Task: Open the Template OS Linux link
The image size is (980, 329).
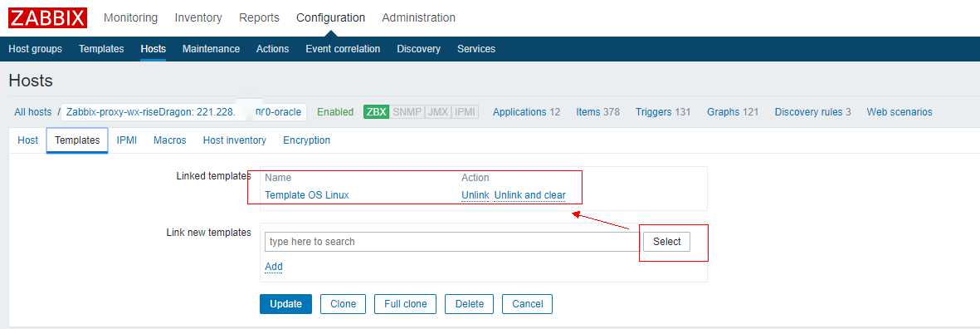Action: [307, 195]
